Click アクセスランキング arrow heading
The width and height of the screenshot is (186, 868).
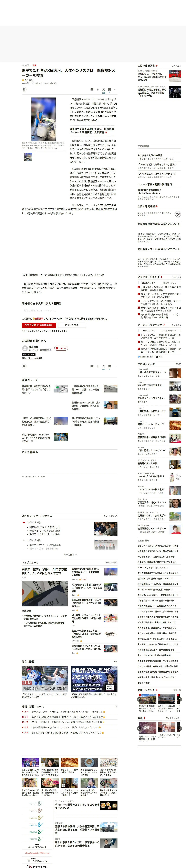pyautogui.click(x=150, y=277)
